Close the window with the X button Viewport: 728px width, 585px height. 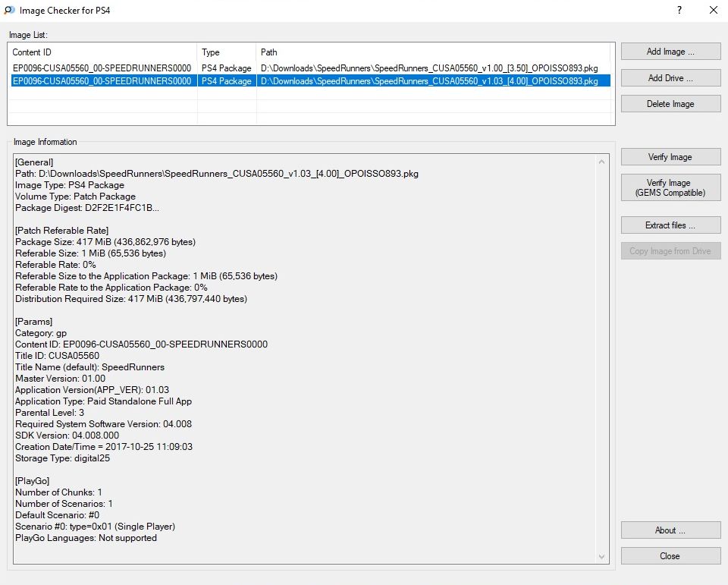[713, 11]
